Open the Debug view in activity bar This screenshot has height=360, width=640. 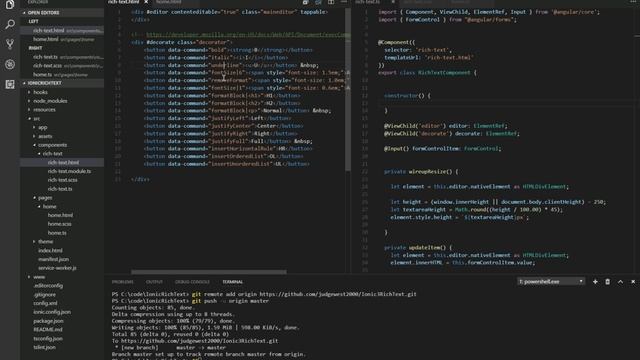tap(10, 64)
